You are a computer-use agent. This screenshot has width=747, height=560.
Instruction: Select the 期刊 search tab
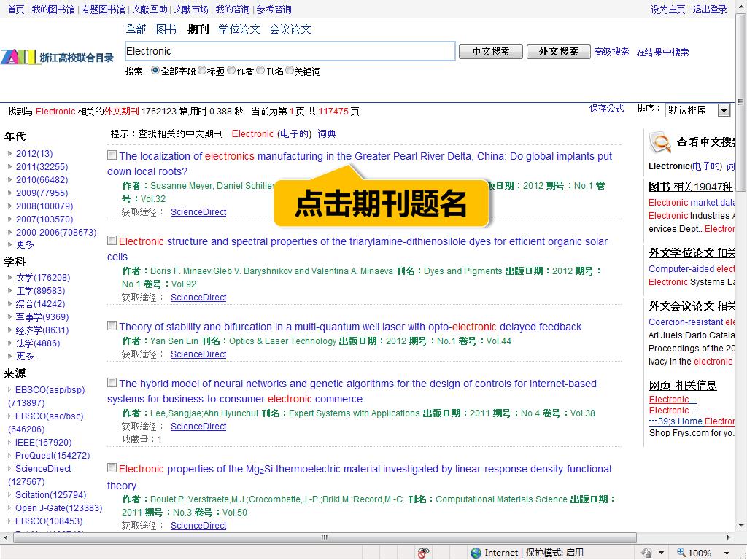(x=198, y=29)
